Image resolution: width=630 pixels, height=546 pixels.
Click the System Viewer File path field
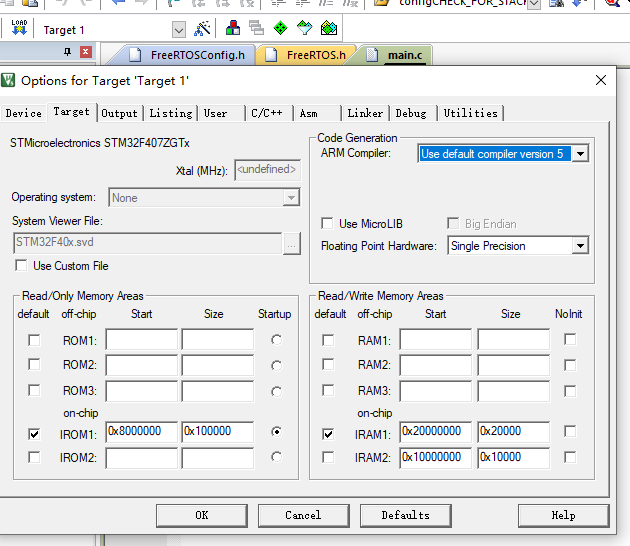[x=147, y=243]
